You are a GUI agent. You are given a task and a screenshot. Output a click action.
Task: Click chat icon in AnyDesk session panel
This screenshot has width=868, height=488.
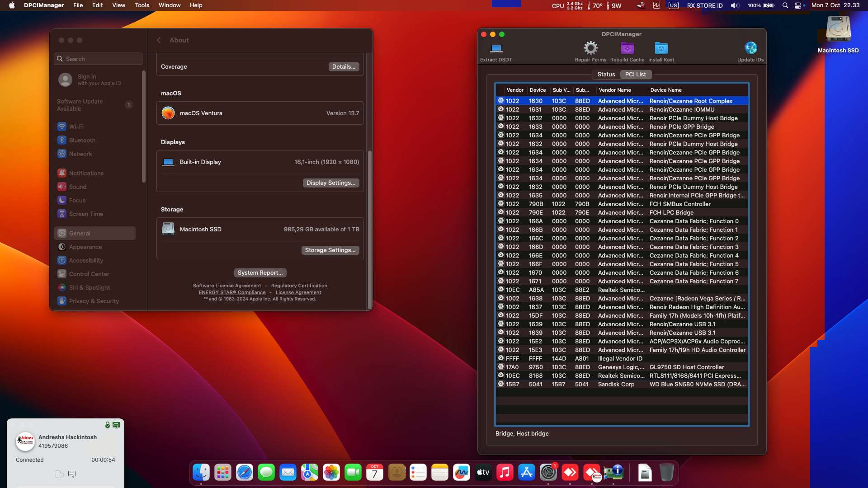pyautogui.click(x=72, y=474)
